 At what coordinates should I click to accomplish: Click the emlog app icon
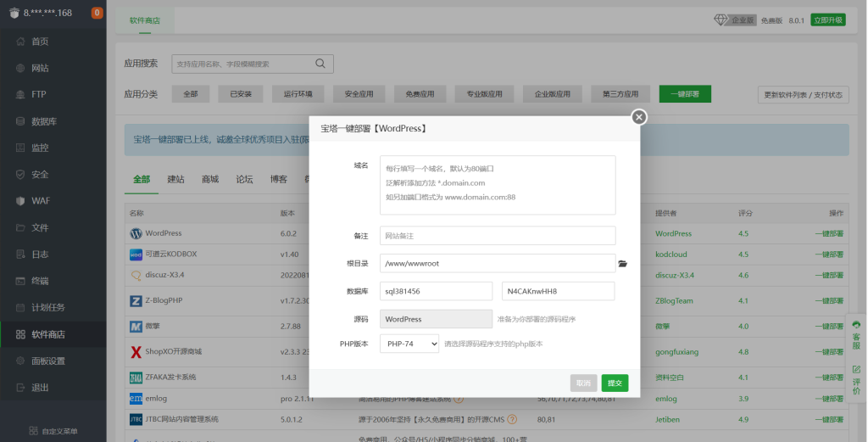click(x=136, y=398)
